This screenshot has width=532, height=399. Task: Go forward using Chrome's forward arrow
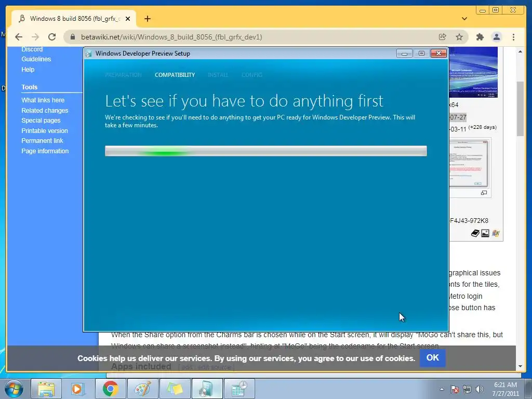coord(35,37)
